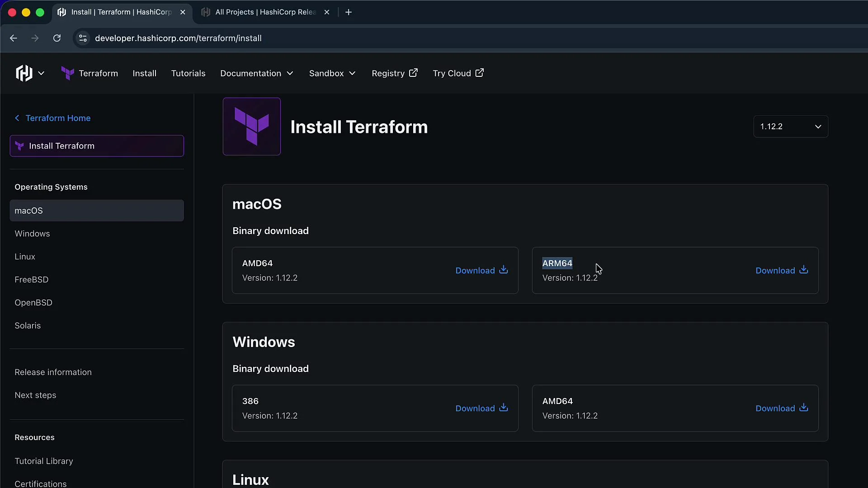This screenshot has width=868, height=488.
Task: Click Version: 1.12.2 under Windows 386
Action: (270, 416)
